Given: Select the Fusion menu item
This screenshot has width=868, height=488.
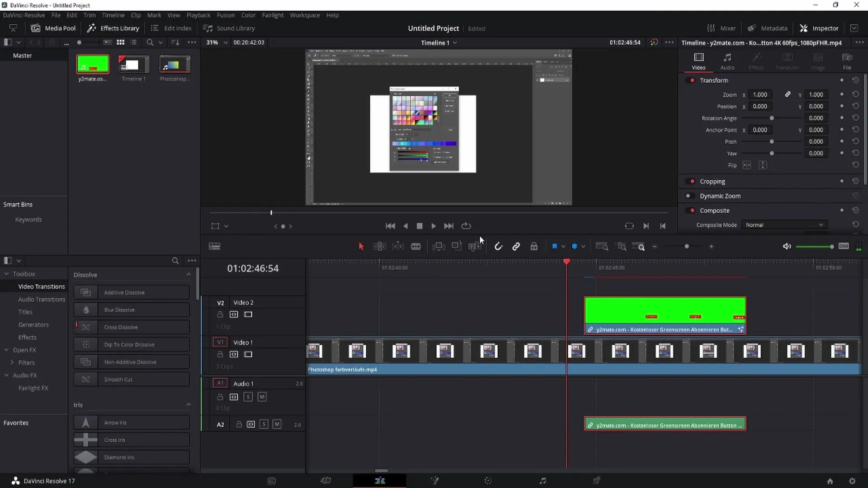Looking at the screenshot, I should pos(226,15).
